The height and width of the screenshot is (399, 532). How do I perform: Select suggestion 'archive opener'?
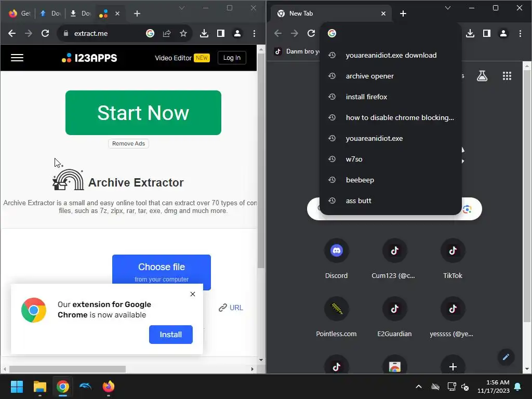tap(391, 76)
